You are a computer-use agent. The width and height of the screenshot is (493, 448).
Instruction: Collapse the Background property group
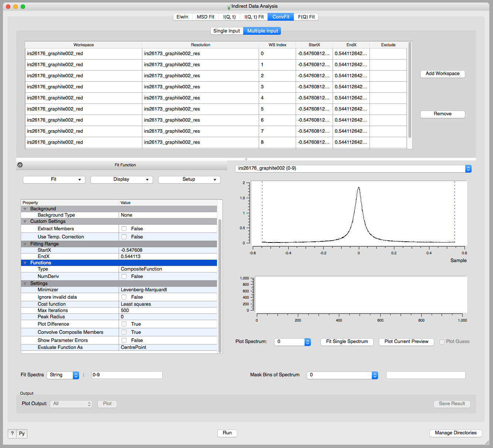point(25,209)
